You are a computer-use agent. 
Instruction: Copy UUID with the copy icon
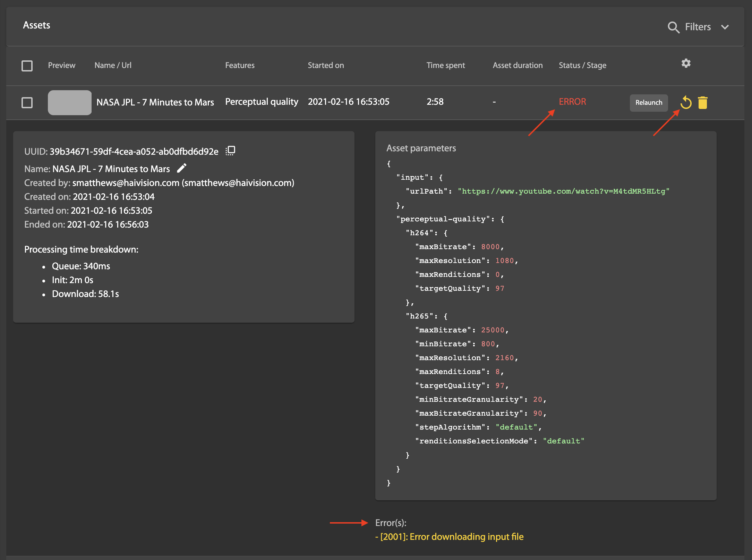pos(230,151)
